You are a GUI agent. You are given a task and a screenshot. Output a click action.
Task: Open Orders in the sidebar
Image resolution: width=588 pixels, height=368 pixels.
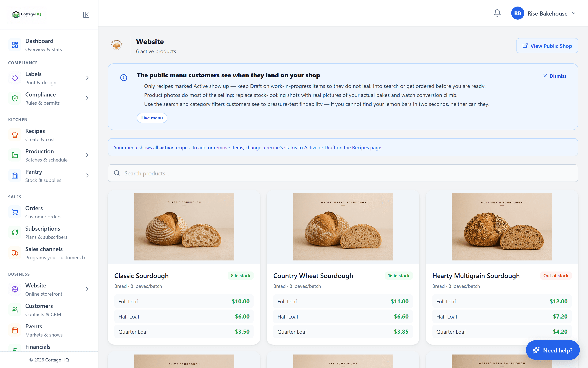click(49, 212)
